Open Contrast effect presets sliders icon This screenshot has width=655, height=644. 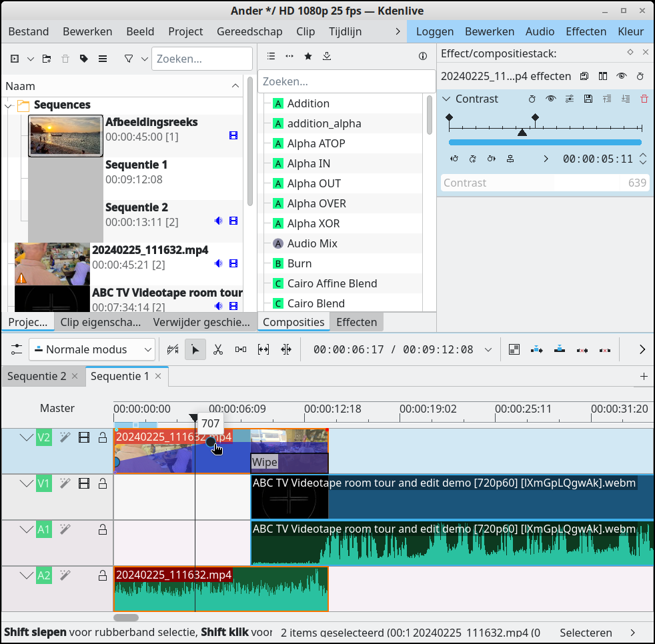click(570, 99)
